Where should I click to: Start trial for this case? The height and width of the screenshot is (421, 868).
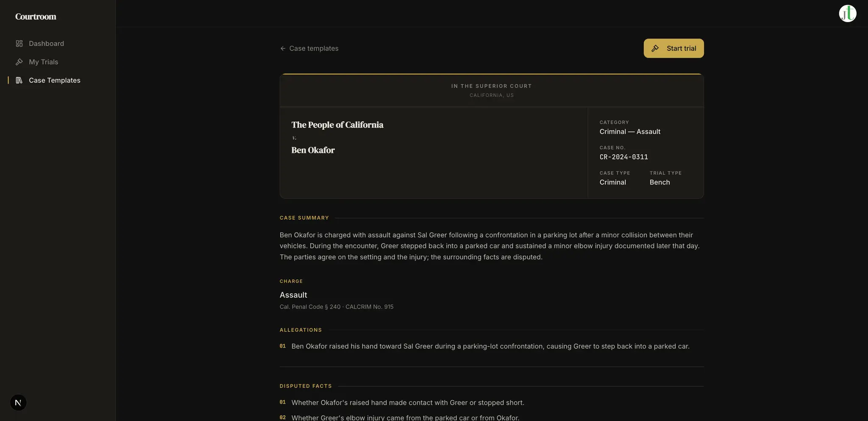673,48
